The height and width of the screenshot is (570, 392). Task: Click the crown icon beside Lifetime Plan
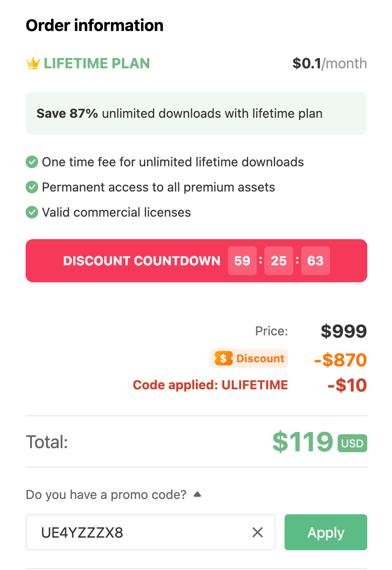coord(33,64)
